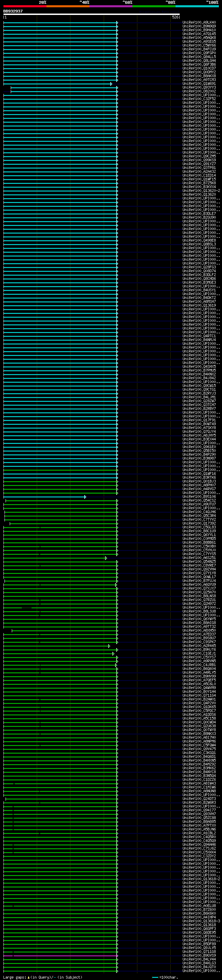Select hit label UniRef100_Q9CZM5
The height and width of the screenshot is (980, 222).
pyautogui.click(x=199, y=156)
